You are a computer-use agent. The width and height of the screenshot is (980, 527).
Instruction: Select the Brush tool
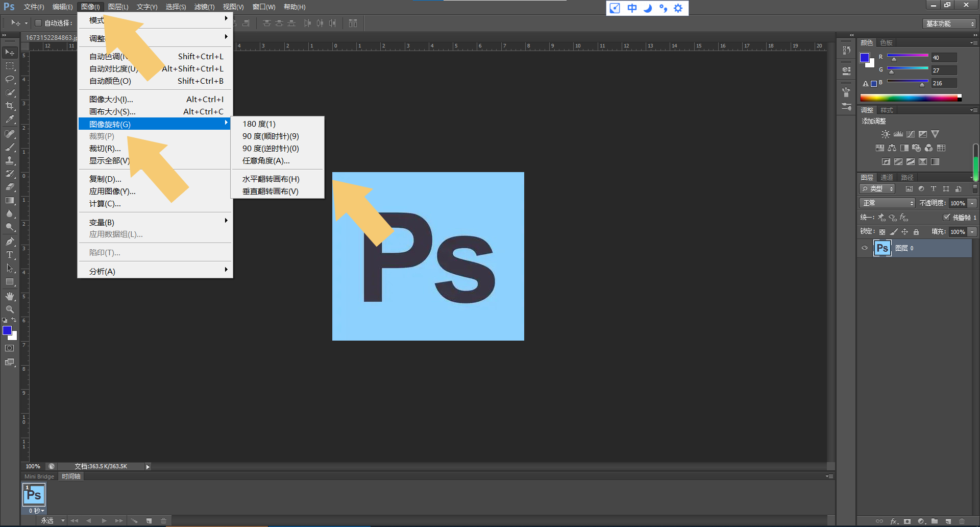point(10,147)
